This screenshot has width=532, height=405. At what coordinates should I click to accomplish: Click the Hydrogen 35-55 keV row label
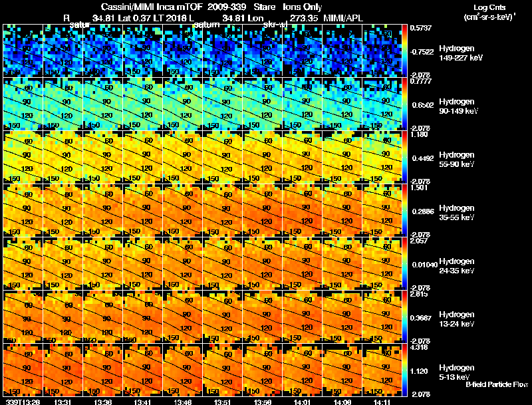click(456, 213)
